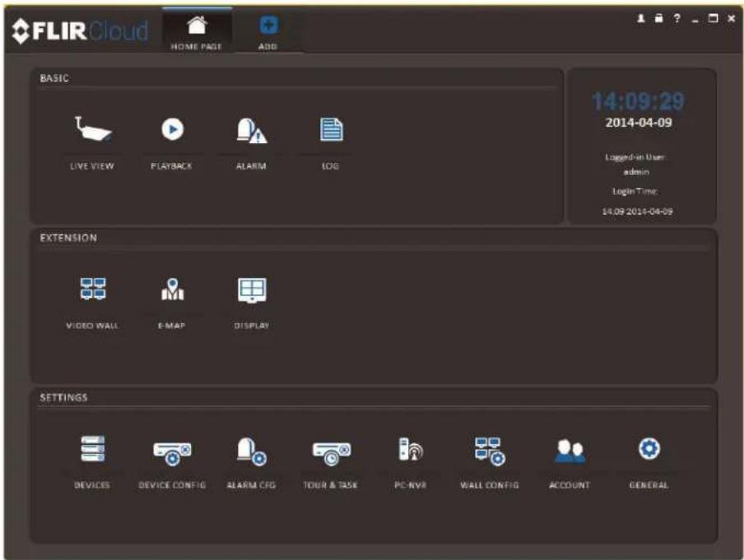Open the Alarm bell icon
The image size is (744, 560).
pos(252,131)
